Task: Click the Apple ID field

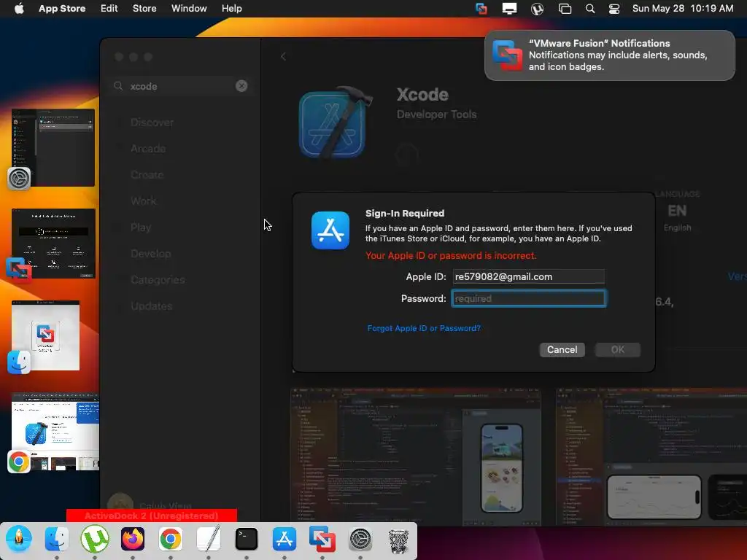Action: pyautogui.click(x=528, y=276)
